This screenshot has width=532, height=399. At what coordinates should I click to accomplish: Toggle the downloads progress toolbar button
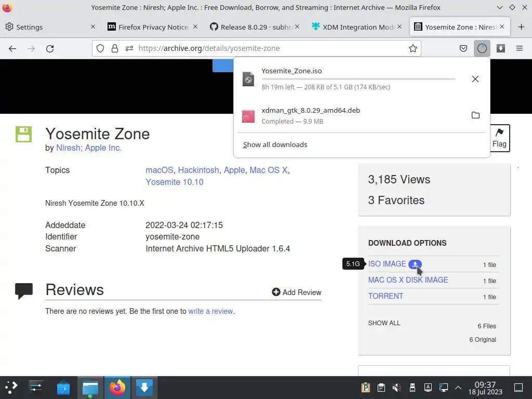click(482, 48)
